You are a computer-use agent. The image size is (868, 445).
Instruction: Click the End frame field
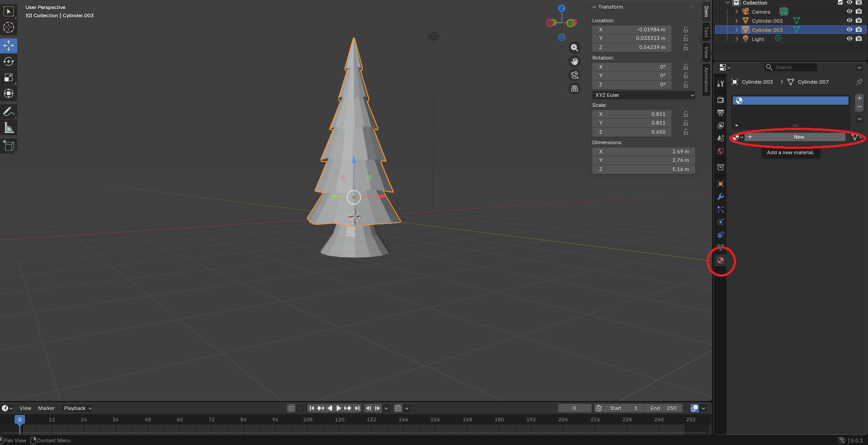(x=664, y=408)
